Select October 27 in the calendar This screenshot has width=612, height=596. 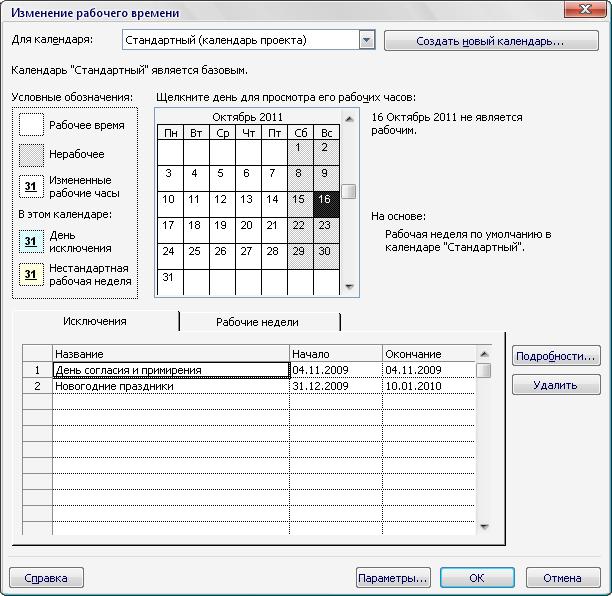248,256
